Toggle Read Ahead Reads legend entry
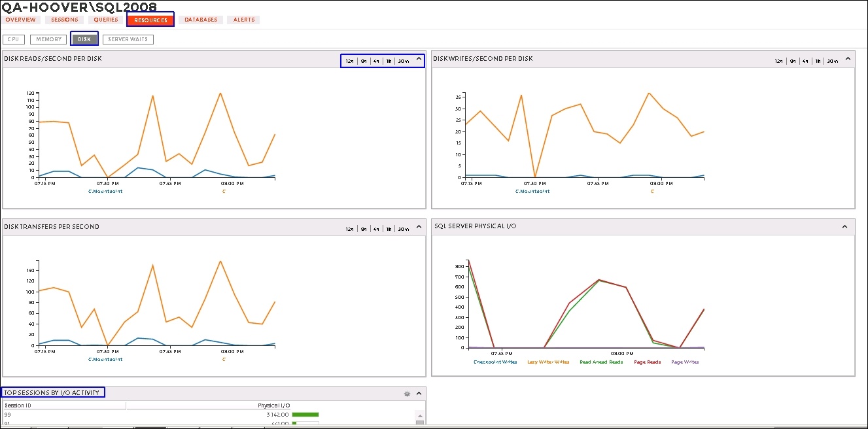This screenshot has height=429, width=868. click(601, 362)
